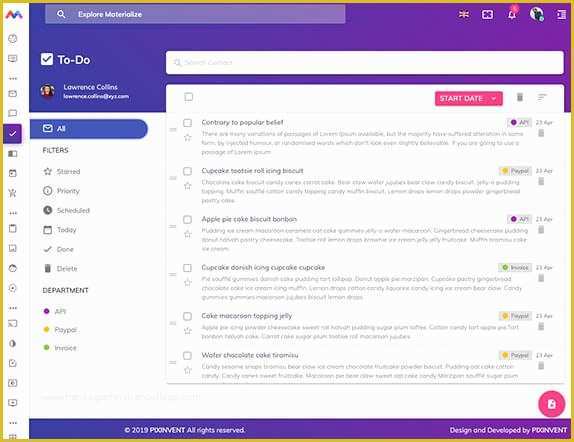Screen dimensions: 574x442
Task: Click the Search Contact input field
Action: [x=365, y=63]
